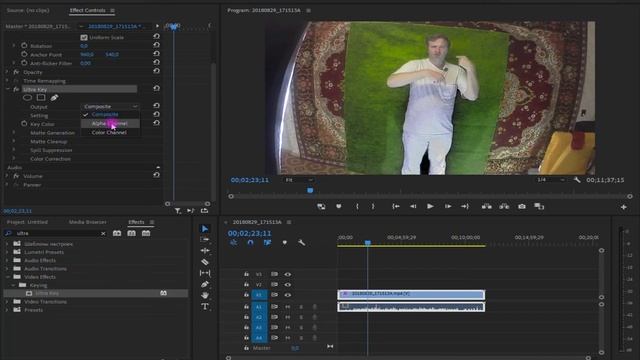Viewport: 640px width, 360px height.
Task: Select the Ripple Edit tool
Action: click(205, 251)
